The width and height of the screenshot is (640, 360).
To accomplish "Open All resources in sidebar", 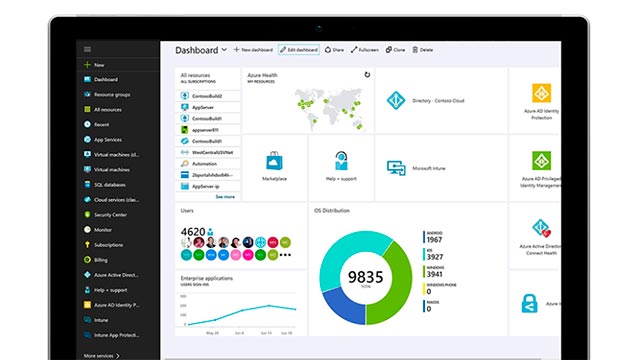I will click(108, 109).
